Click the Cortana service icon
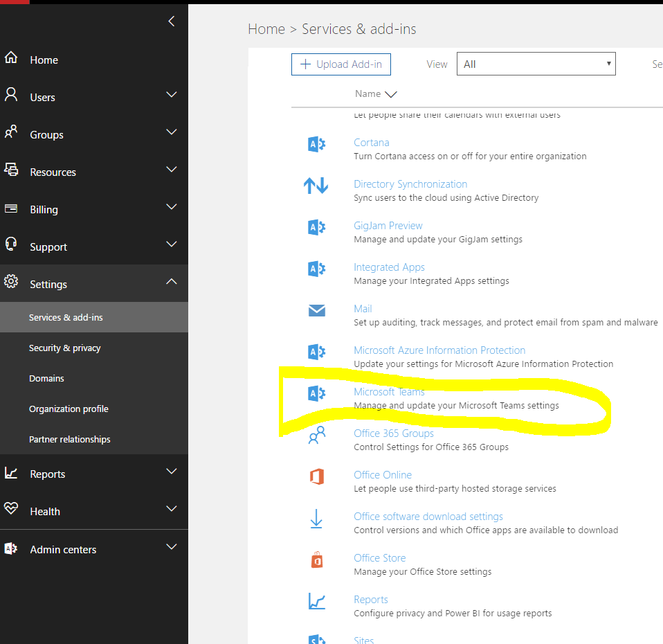The height and width of the screenshot is (644, 663). [316, 145]
